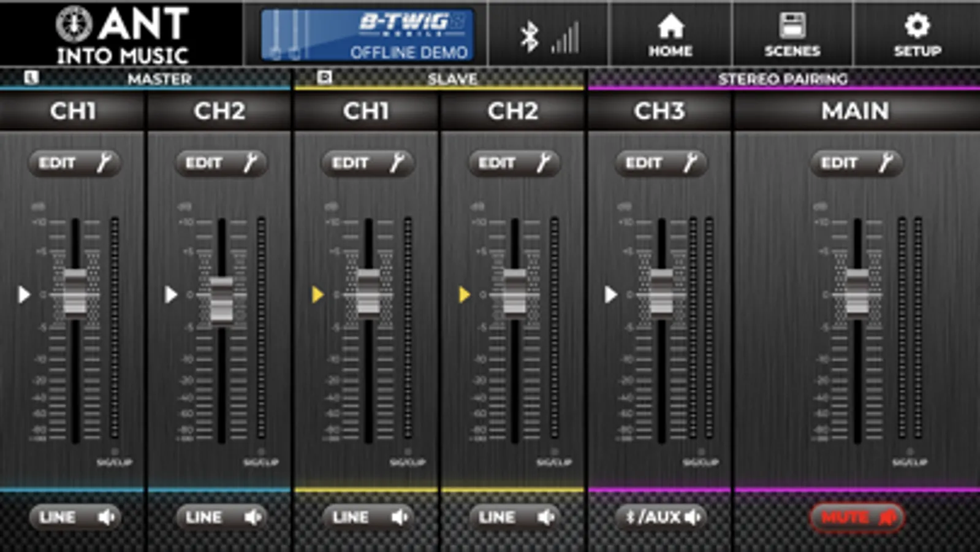Click Slave CH2 fader knob
This screenshot has width=980, height=552.
(x=514, y=292)
